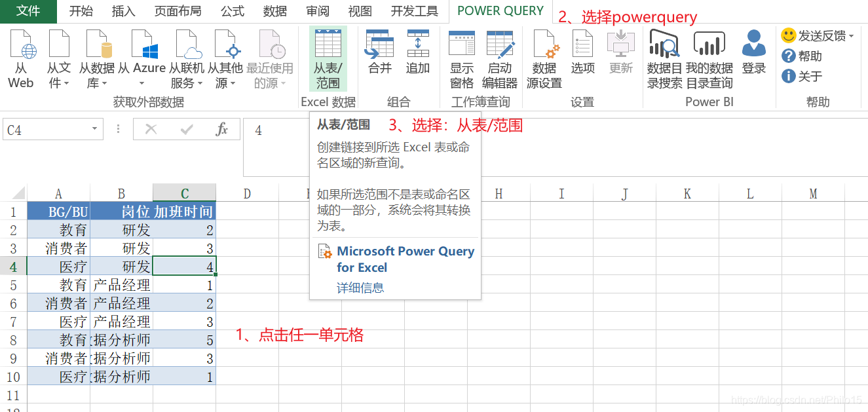
Task: Switch to the Data (数据) tab
Action: (x=275, y=11)
